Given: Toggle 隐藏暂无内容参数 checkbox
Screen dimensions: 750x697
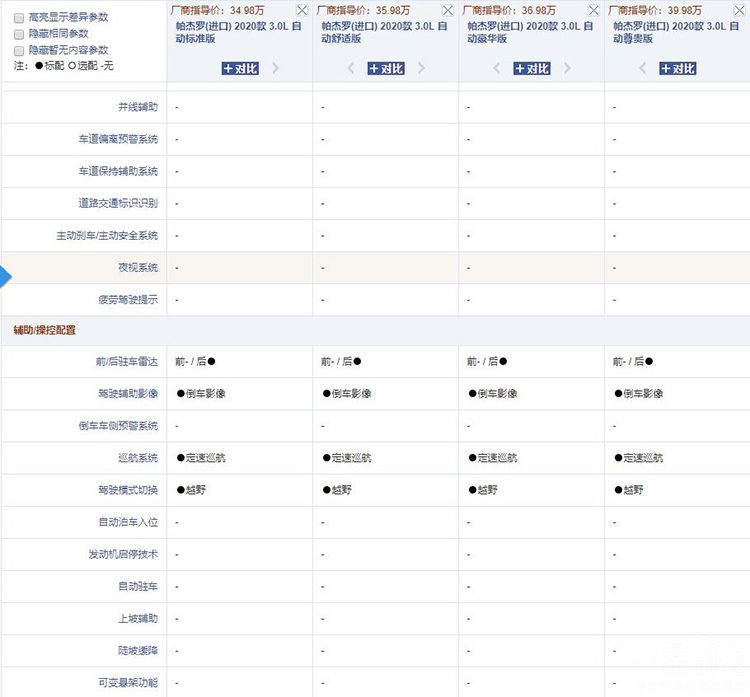Looking at the screenshot, I should click(x=19, y=50).
